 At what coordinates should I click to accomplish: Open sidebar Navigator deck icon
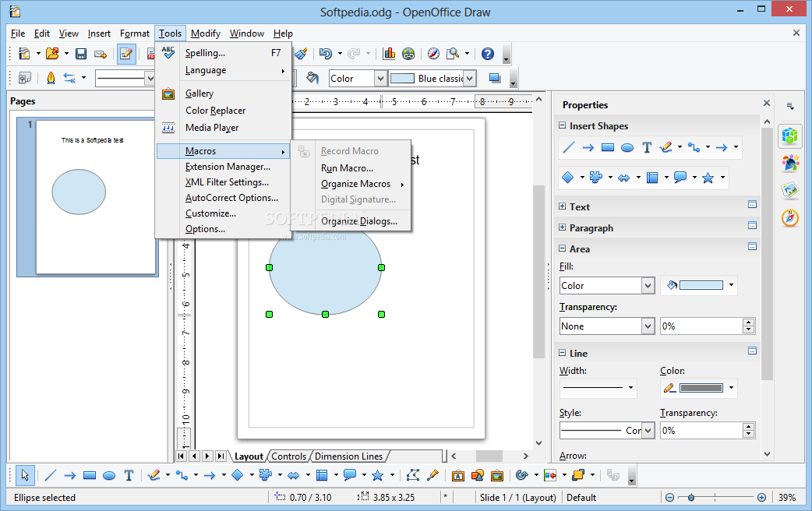tap(790, 217)
